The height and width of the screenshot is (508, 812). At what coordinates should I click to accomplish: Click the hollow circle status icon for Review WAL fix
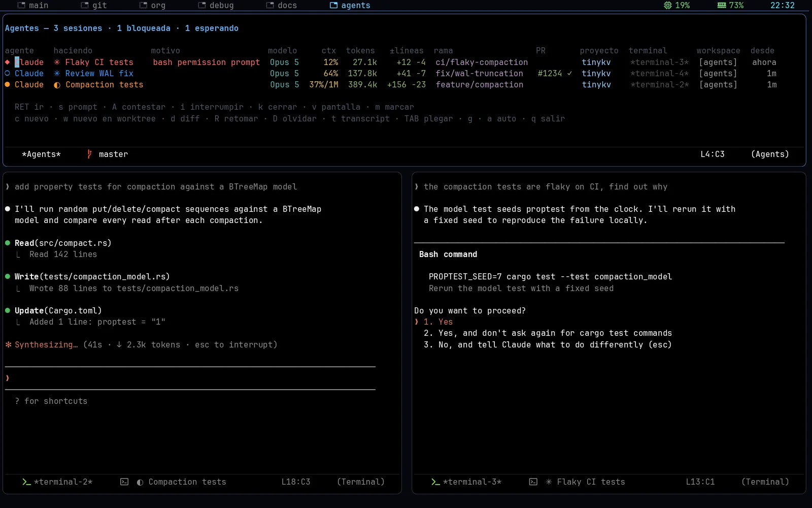click(7, 73)
